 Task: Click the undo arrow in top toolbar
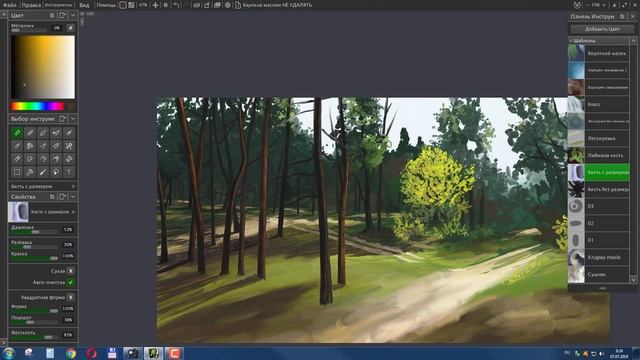176,5
